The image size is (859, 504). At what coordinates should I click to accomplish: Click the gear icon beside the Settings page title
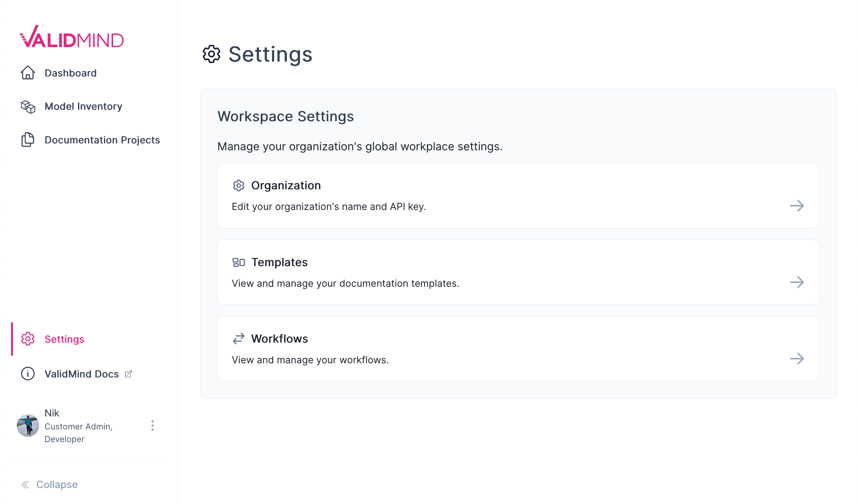(211, 54)
